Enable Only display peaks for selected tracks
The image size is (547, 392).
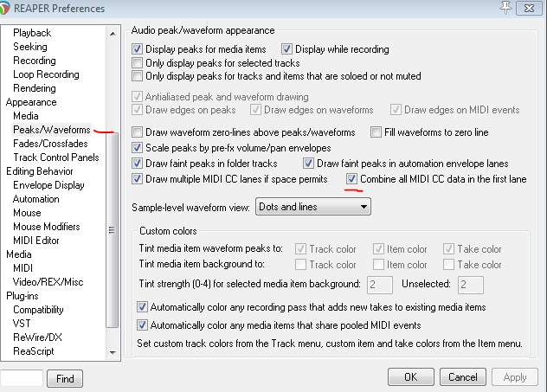pyautogui.click(x=137, y=63)
